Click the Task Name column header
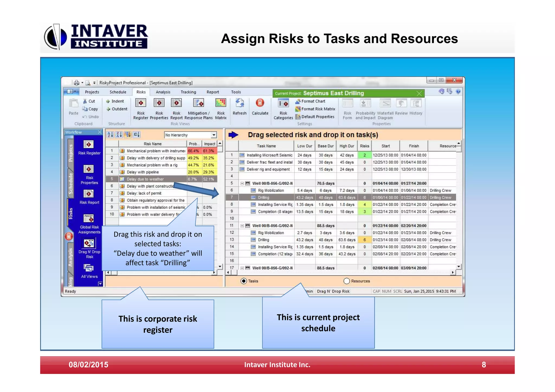 coord(266,146)
